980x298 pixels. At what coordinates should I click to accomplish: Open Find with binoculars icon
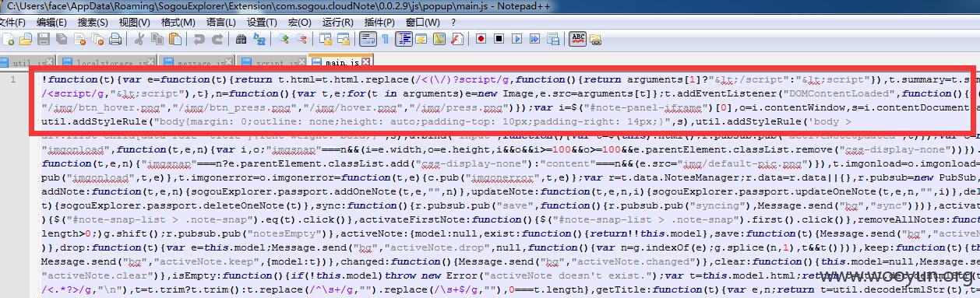click(241, 39)
